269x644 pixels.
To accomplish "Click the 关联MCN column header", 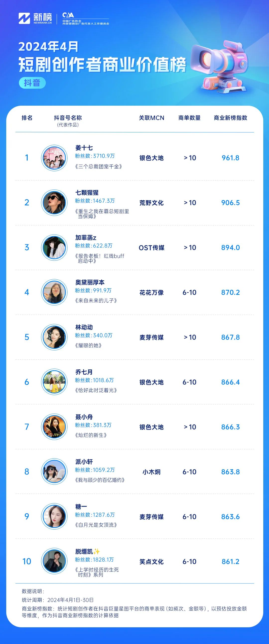I will click(152, 118).
